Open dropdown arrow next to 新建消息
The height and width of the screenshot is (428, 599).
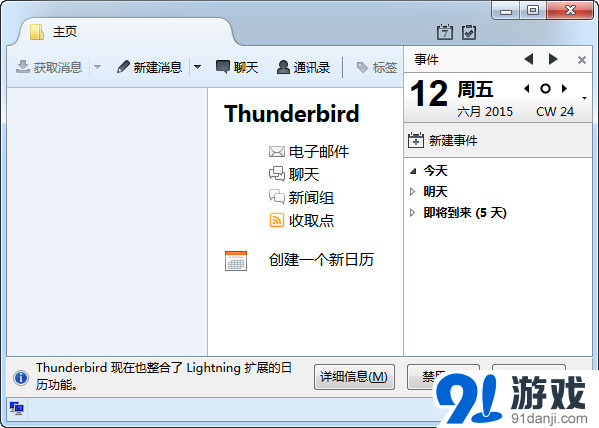point(197,67)
